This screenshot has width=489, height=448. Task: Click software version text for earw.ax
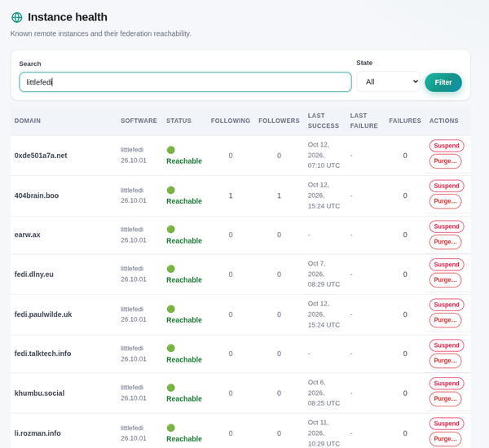pyautogui.click(x=133, y=240)
